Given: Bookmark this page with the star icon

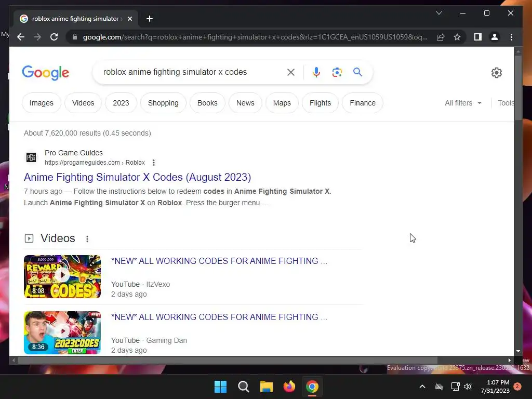Looking at the screenshot, I should [457, 37].
